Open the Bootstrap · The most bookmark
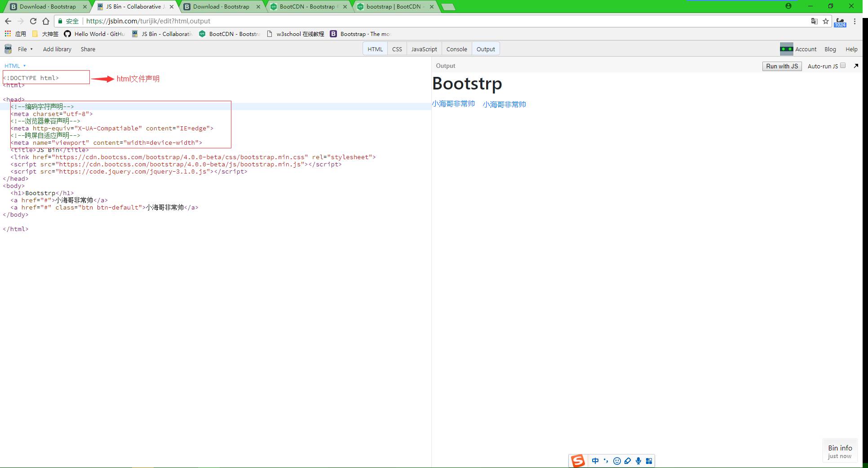 point(361,34)
